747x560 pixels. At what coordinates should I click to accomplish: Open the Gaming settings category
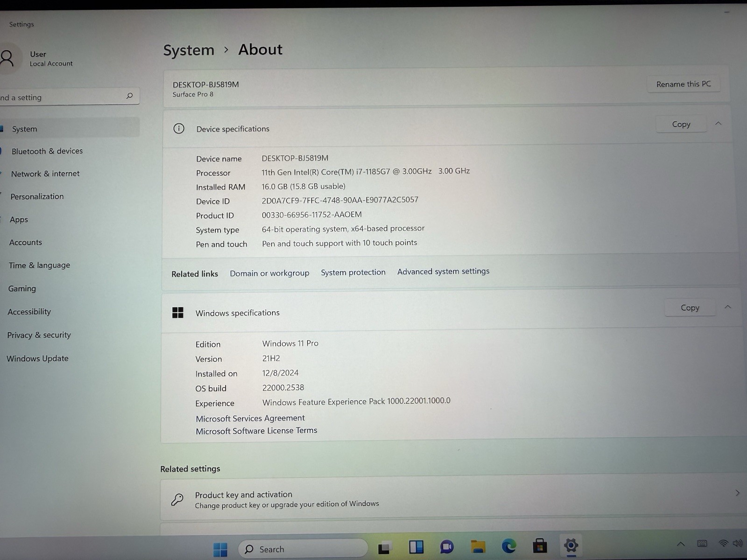22,288
